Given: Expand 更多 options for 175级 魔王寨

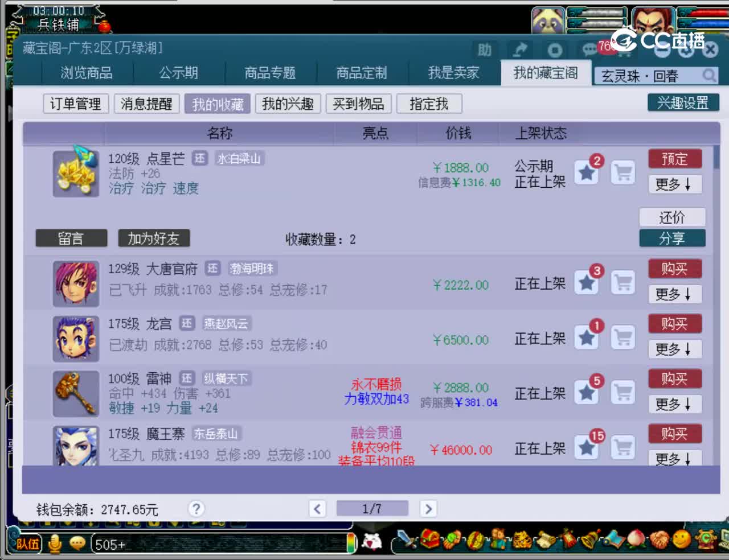Looking at the screenshot, I should pyautogui.click(x=674, y=458).
